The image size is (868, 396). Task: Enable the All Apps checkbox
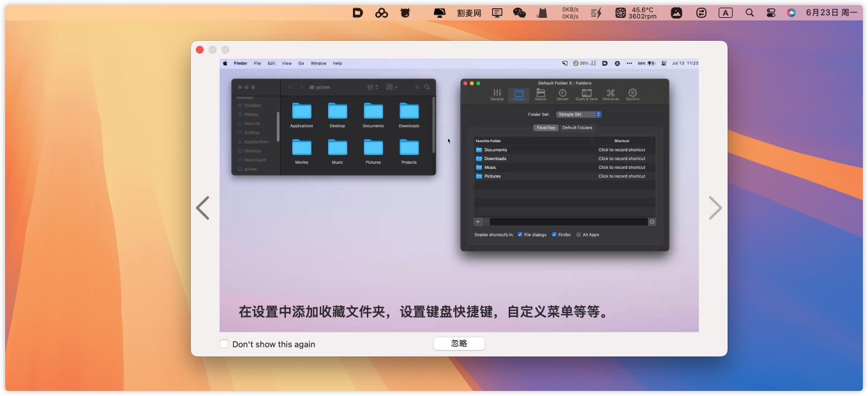coord(579,235)
